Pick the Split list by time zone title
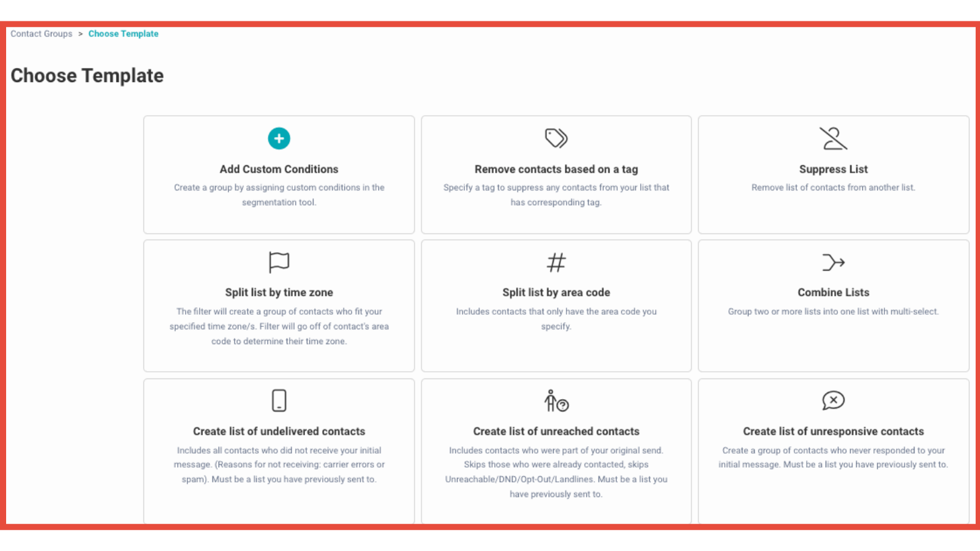Screen dimensions: 980x551 [x=279, y=293]
